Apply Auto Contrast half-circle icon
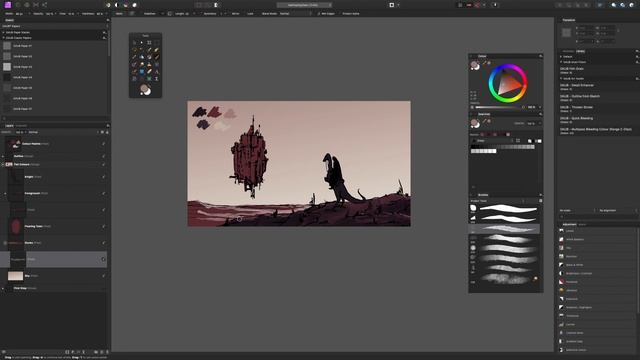Viewport: 640px width, 360px height. coord(117,5)
